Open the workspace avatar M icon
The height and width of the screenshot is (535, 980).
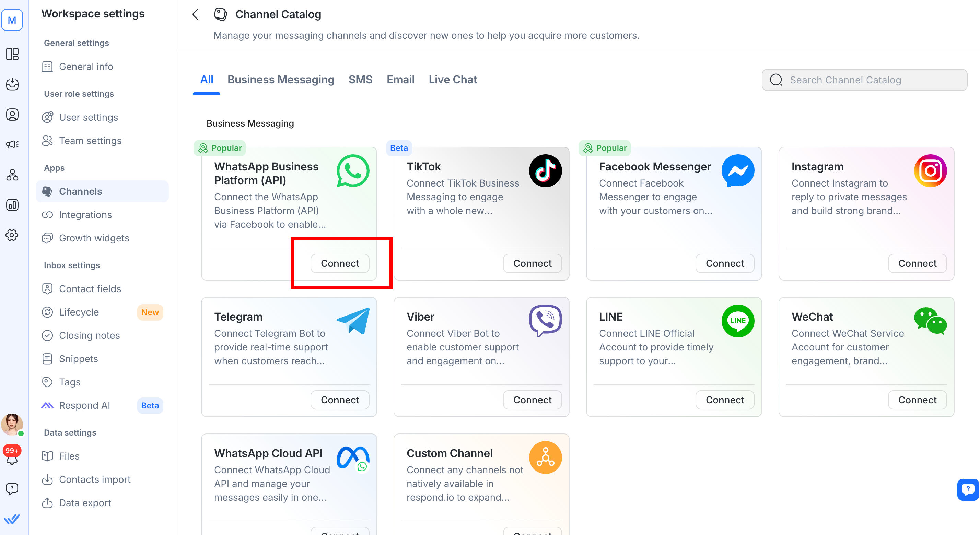[12, 20]
